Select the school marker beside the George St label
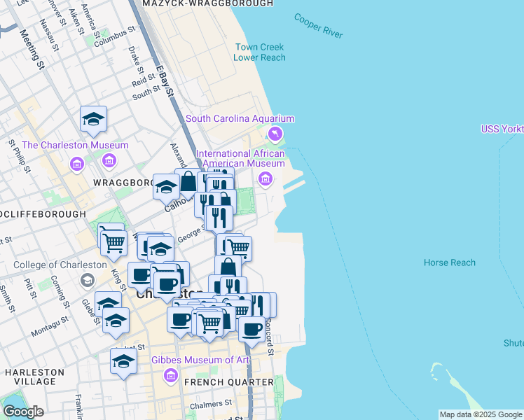The image size is (524, 420). pyautogui.click(x=160, y=249)
